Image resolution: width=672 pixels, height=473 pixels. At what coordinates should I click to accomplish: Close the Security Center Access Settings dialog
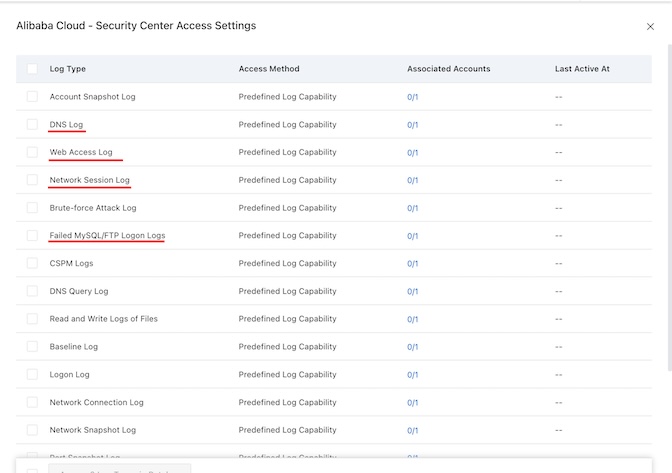pos(650,27)
